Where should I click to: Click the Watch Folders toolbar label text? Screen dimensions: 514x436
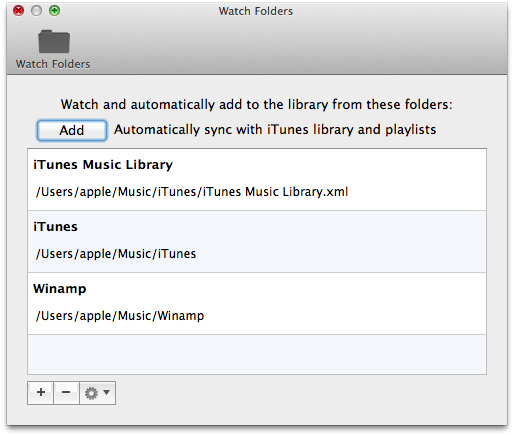coord(53,64)
